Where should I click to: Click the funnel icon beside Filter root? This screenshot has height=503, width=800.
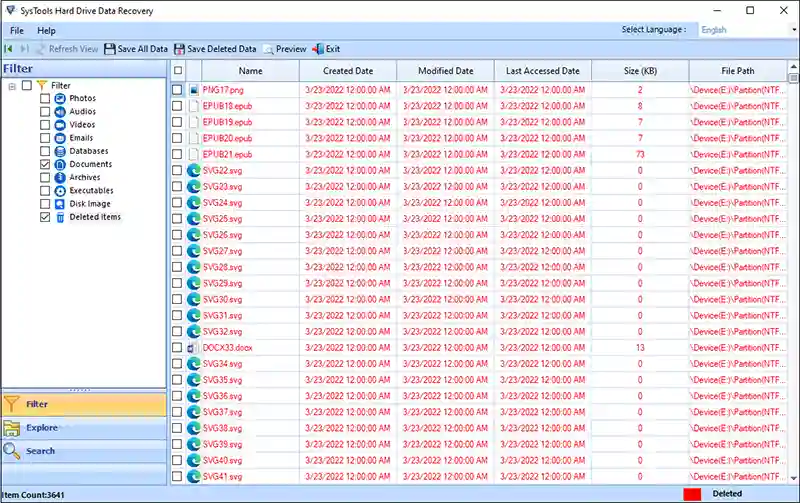(42, 85)
